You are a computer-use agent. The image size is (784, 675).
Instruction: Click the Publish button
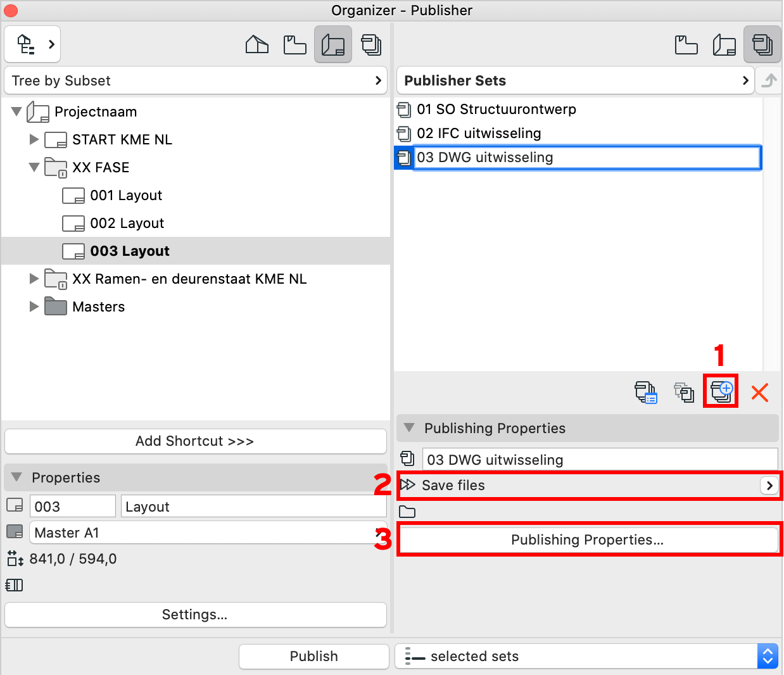pyautogui.click(x=314, y=657)
